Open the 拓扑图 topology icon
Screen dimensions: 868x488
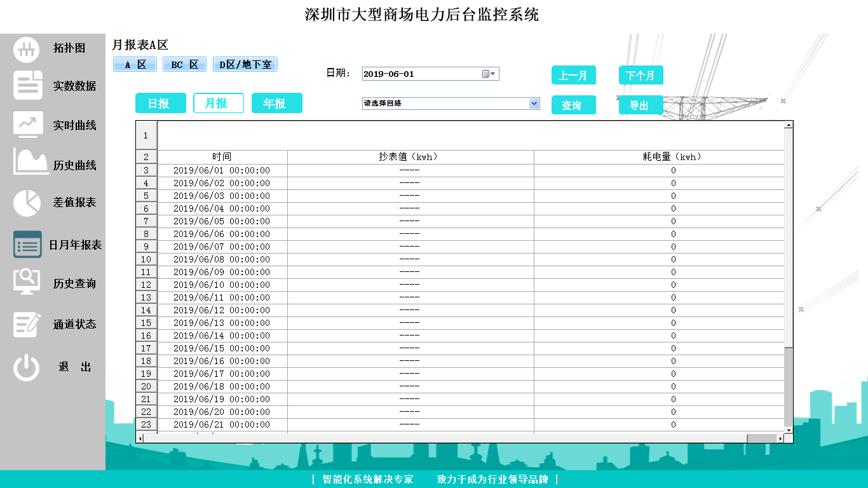tap(27, 49)
